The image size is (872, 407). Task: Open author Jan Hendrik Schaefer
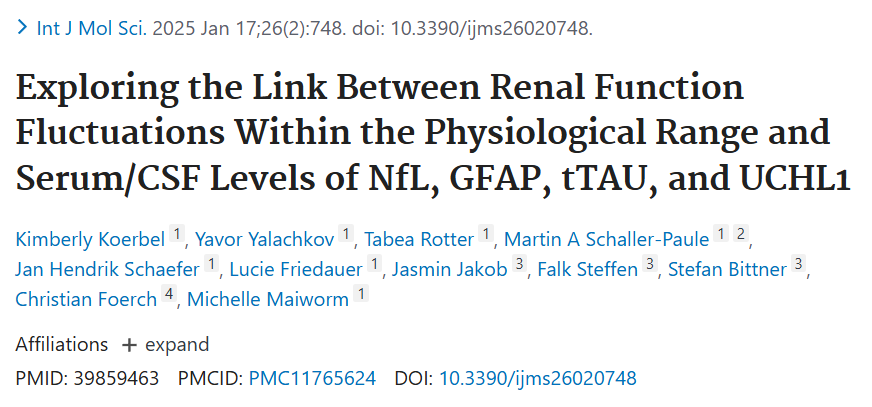[x=107, y=270]
